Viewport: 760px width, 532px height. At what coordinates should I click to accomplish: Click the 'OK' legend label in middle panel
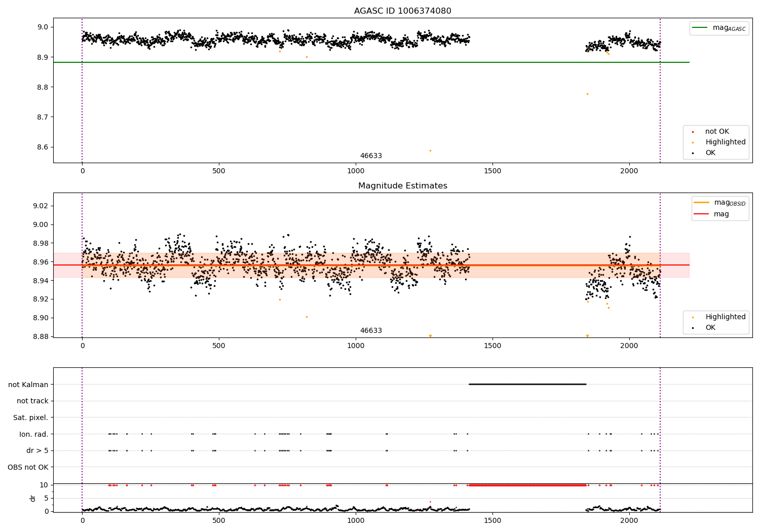[x=710, y=328]
